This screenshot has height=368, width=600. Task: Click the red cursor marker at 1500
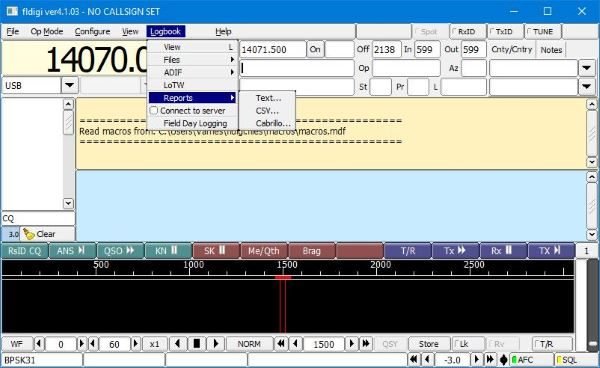[x=283, y=277]
